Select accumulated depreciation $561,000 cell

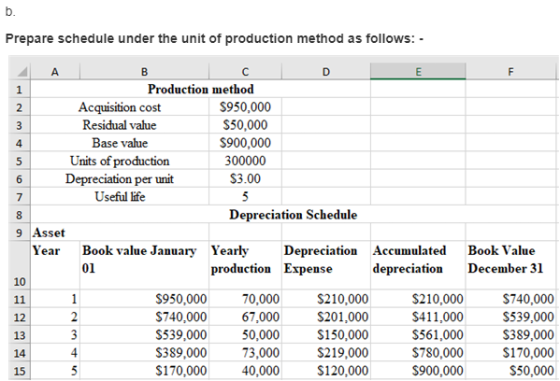click(418, 335)
